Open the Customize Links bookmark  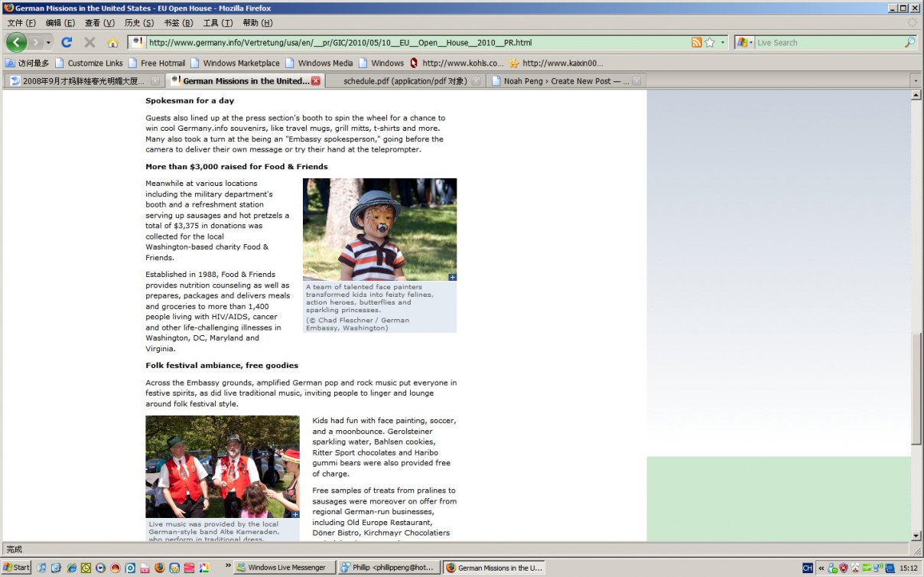coord(89,63)
